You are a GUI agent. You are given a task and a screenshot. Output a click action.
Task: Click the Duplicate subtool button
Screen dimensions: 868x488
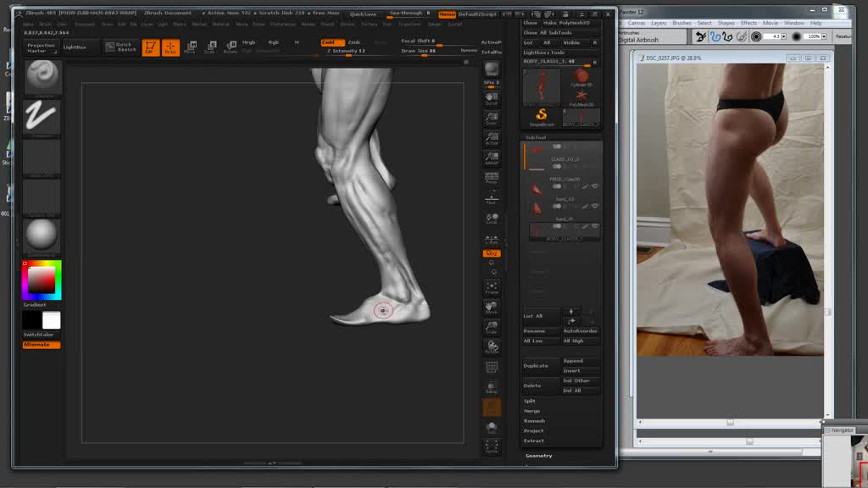[541, 366]
